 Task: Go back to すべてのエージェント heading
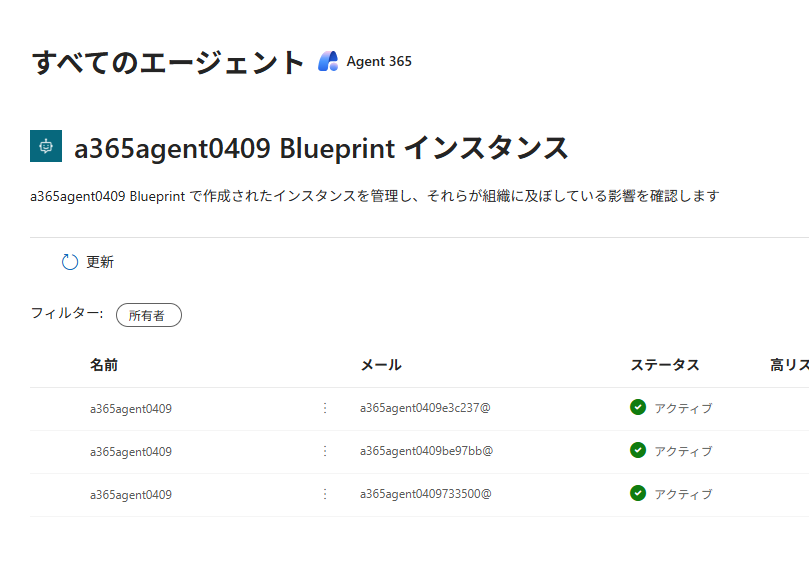click(168, 62)
